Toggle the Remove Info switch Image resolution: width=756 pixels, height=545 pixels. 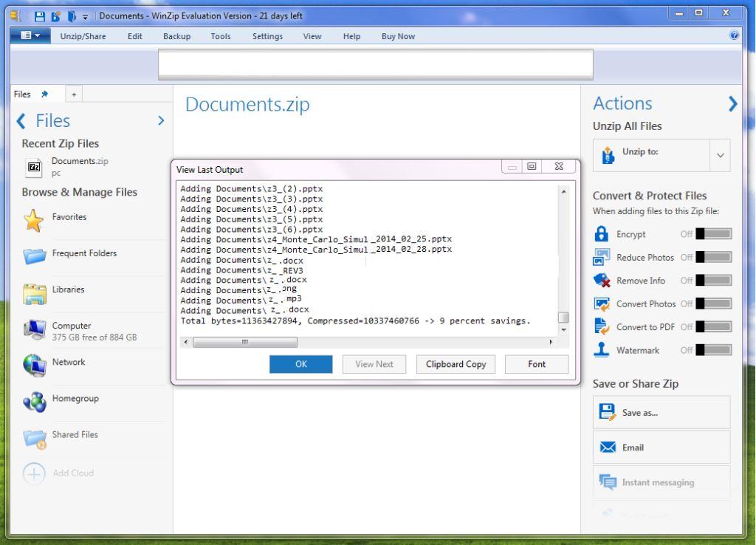[x=714, y=280]
